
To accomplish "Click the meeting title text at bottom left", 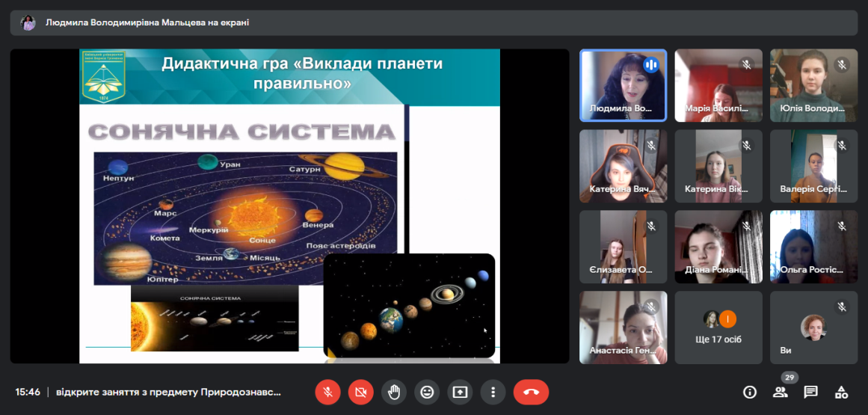I will pos(169,392).
